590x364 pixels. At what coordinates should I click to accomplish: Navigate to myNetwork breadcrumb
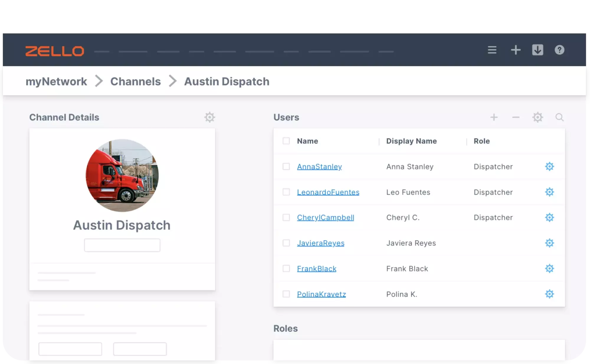coord(56,81)
